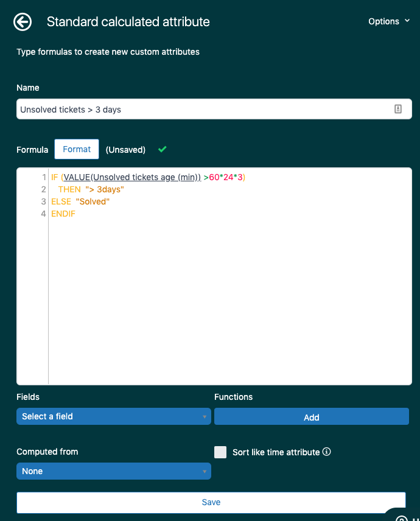Click the back arrow icon

(23, 22)
